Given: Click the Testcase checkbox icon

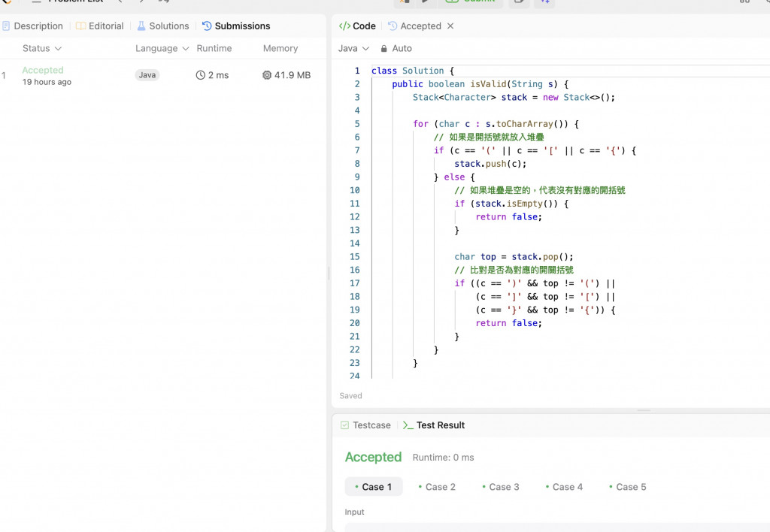Looking at the screenshot, I should pyautogui.click(x=344, y=425).
